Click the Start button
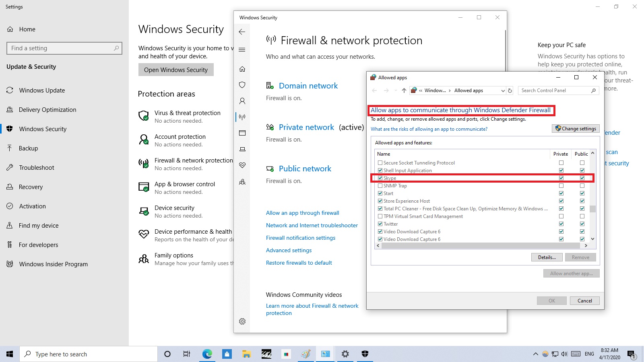This screenshot has width=644, height=362. (x=10, y=354)
